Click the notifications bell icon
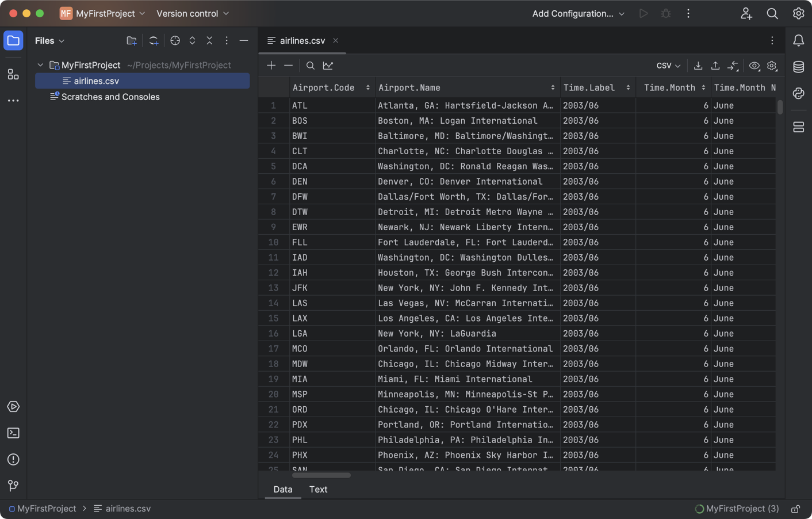 (798, 40)
